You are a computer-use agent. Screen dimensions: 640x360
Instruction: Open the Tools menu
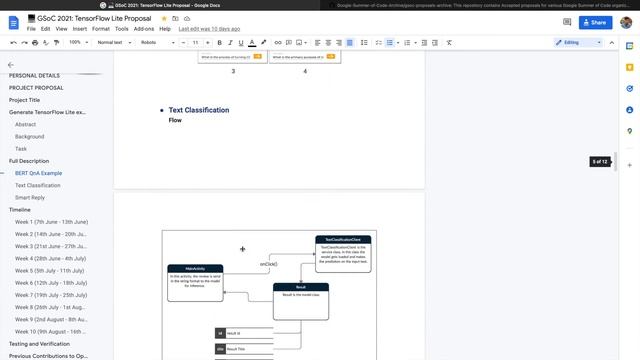coord(122,29)
